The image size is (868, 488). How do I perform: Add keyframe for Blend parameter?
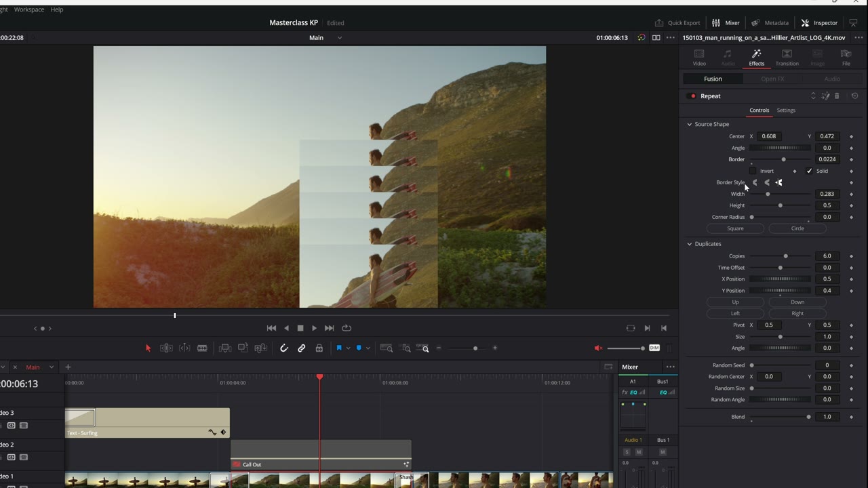851,417
